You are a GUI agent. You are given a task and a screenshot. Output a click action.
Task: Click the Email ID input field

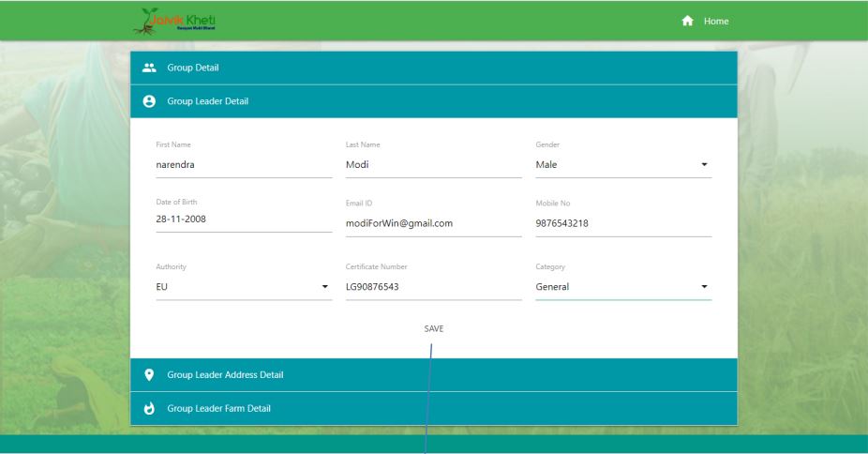pos(432,223)
